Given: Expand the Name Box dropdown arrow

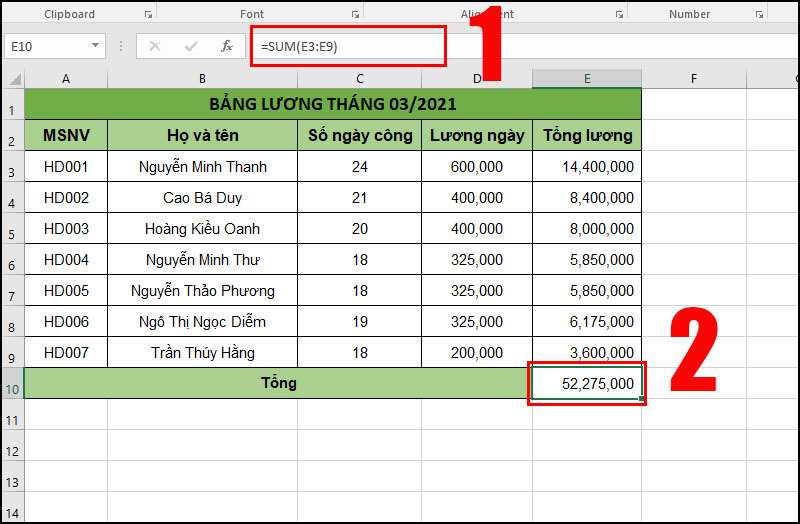Looking at the screenshot, I should click(x=96, y=46).
